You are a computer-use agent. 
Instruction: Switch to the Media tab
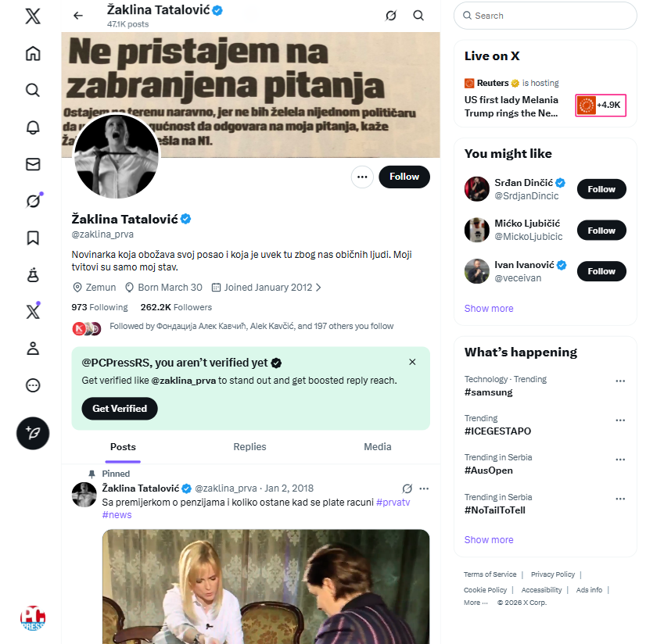(378, 447)
